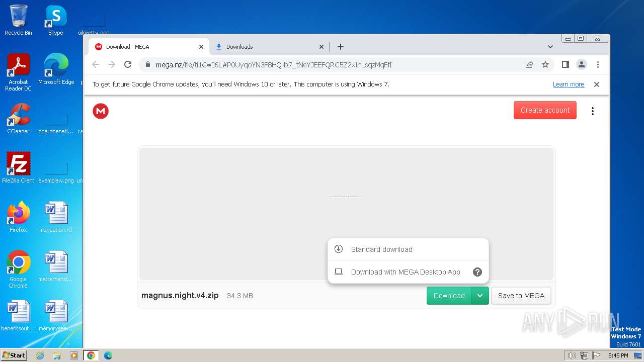Select manoption.rtf desktop file
The height and width of the screenshot is (362, 644).
click(56, 217)
